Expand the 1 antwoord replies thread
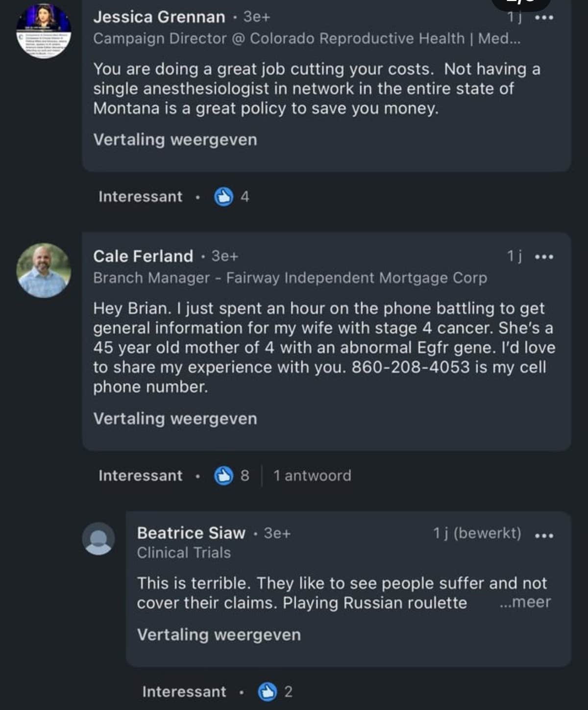Image resolution: width=588 pixels, height=710 pixels. pyautogui.click(x=312, y=475)
